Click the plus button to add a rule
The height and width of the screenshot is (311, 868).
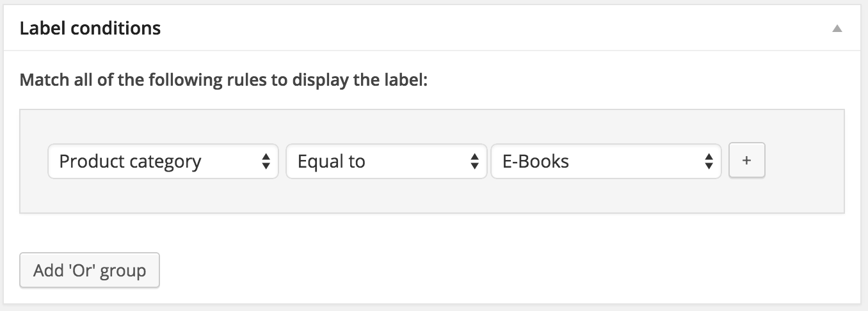pyautogui.click(x=746, y=161)
